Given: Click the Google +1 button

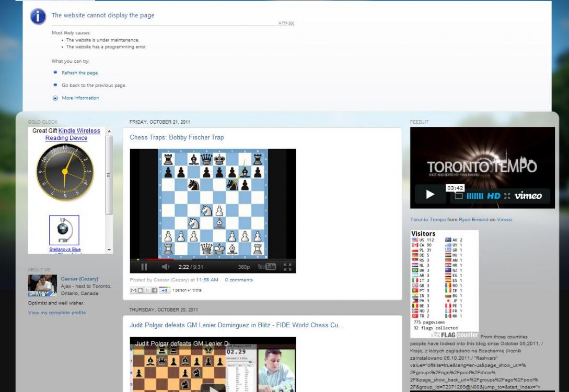Looking at the screenshot, I should point(165,290).
